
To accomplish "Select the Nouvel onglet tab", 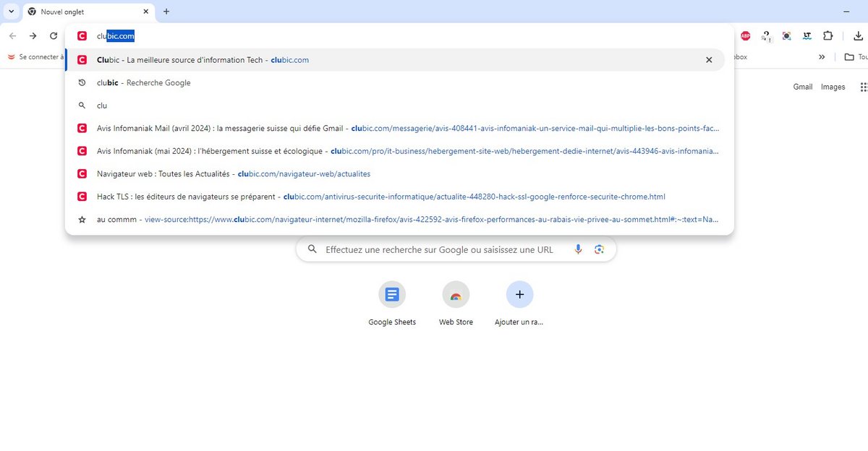I will 89,12.
